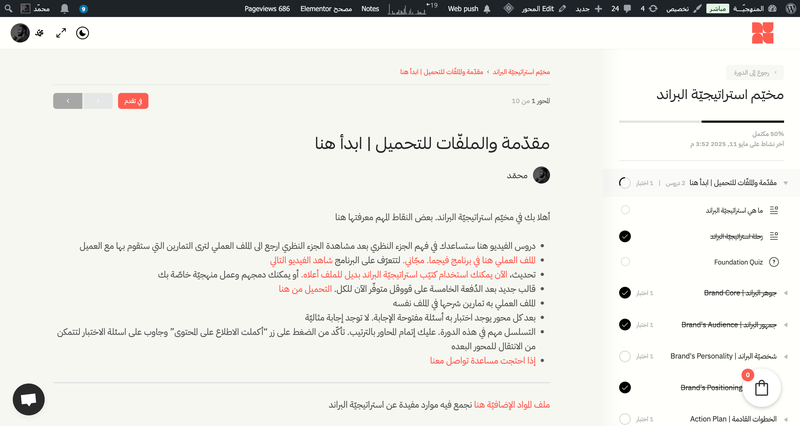Viewport: 800px width, 426px height.
Task: Open إذا احتجت مساعدة تواصل معنا link
Action: 483,361
